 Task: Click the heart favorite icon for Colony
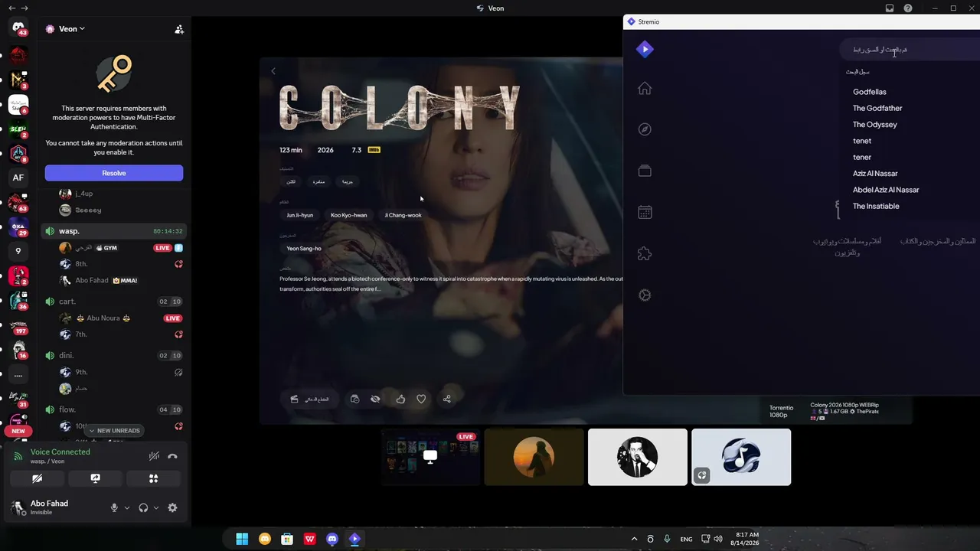(421, 399)
